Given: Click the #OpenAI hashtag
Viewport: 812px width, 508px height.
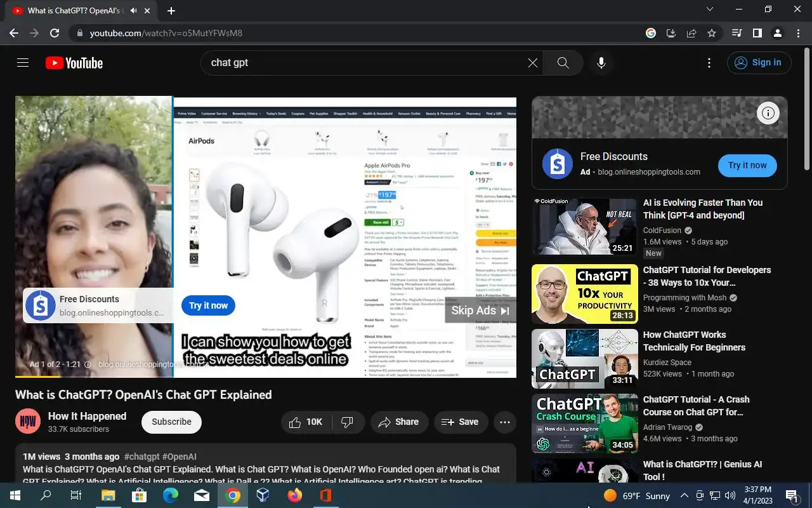Looking at the screenshot, I should 179,457.
